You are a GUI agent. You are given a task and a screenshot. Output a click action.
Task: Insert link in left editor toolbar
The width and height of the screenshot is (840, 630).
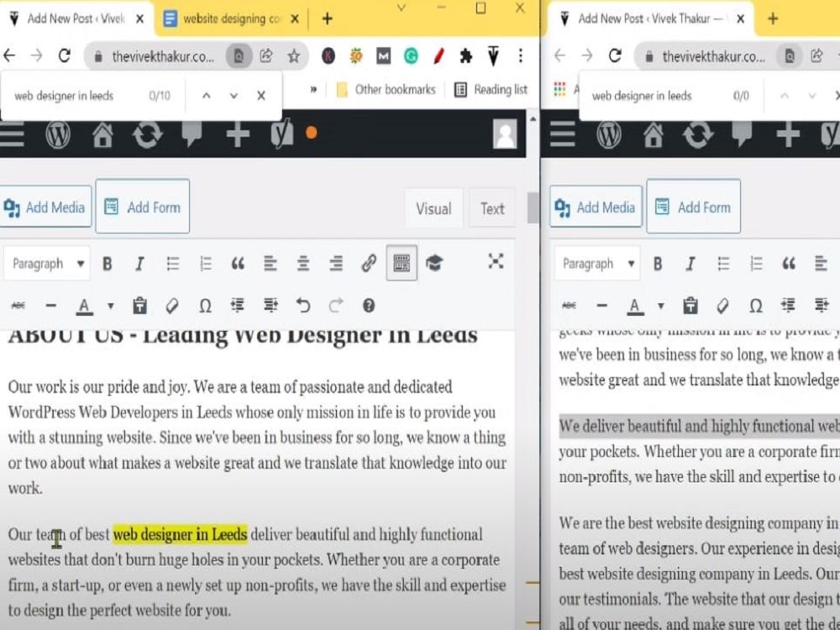point(369,263)
